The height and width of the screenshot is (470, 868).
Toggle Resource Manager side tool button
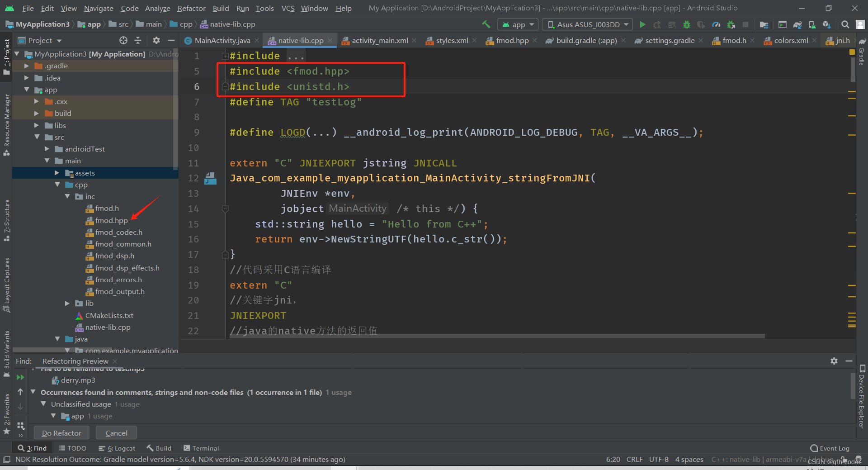pos(6,124)
